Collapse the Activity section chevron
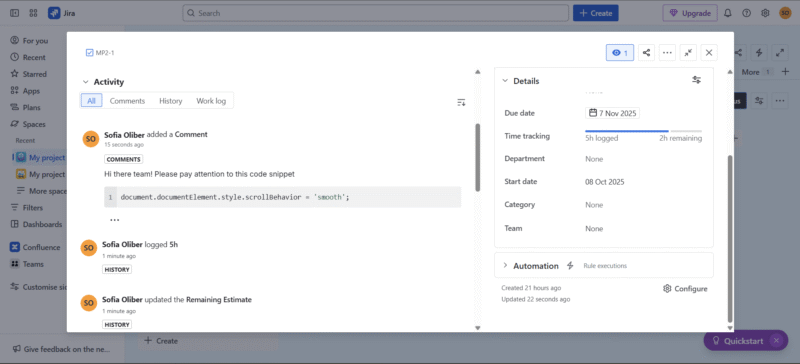 point(85,82)
